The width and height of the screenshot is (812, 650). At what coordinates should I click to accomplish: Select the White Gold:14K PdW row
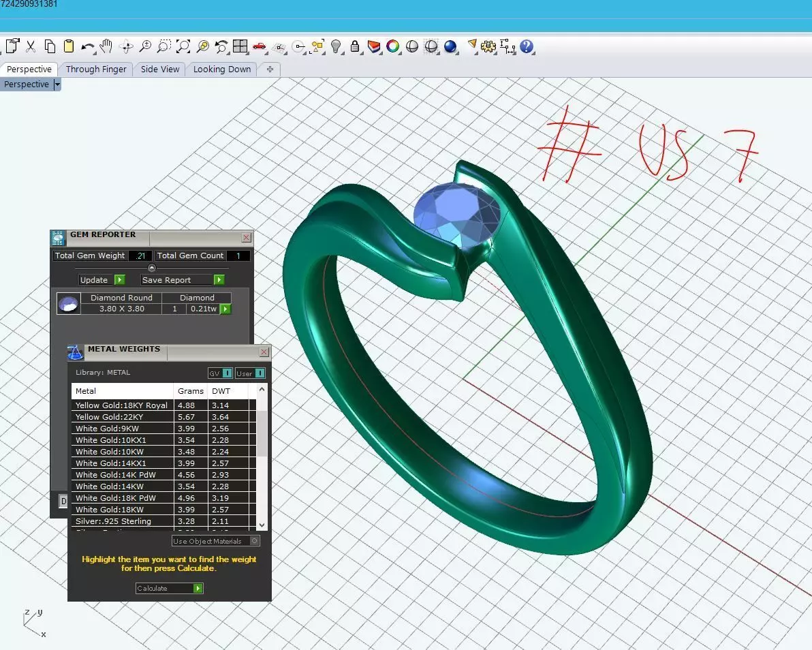[x=163, y=475]
